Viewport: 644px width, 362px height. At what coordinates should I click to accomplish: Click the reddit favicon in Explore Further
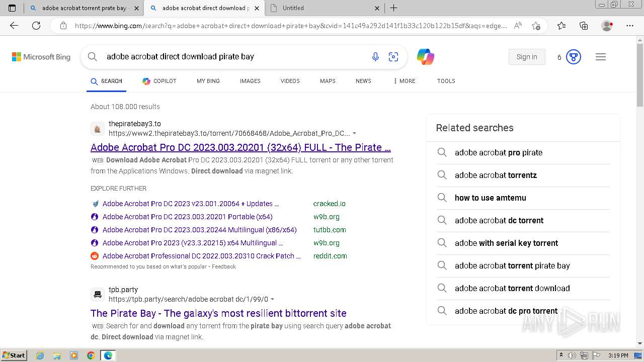95,256
